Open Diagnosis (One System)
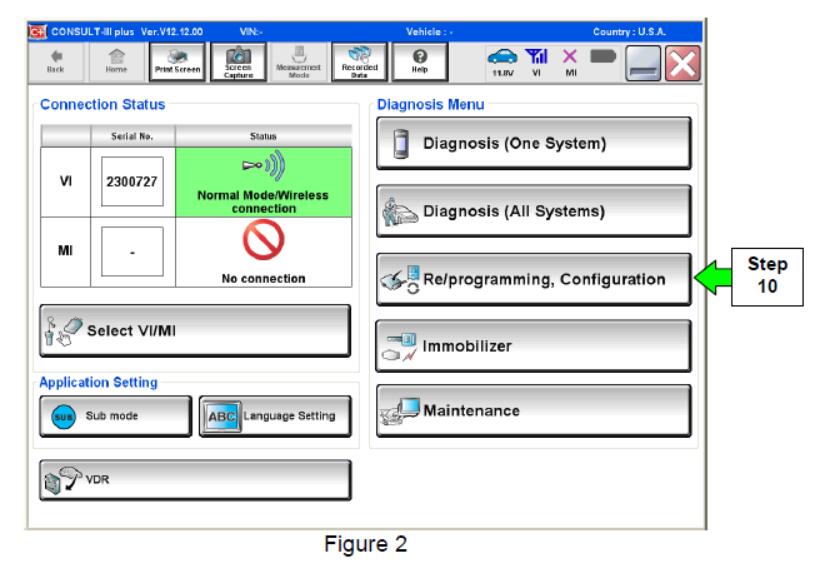 [534, 143]
